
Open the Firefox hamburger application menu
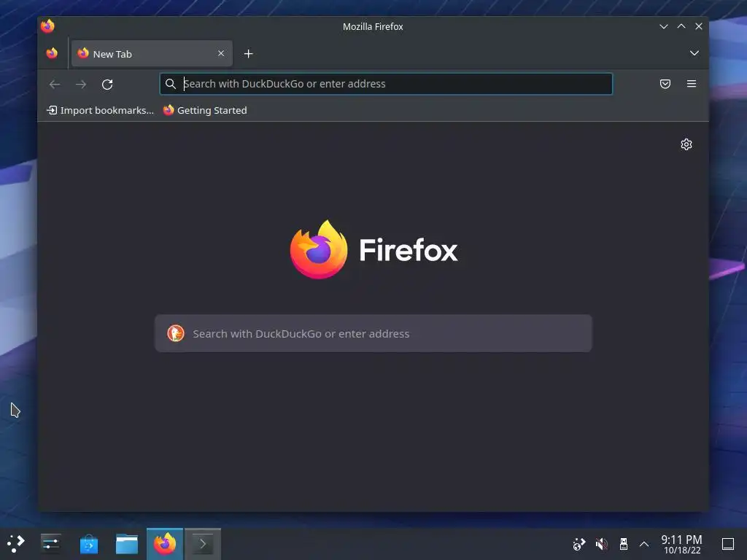[x=692, y=84]
